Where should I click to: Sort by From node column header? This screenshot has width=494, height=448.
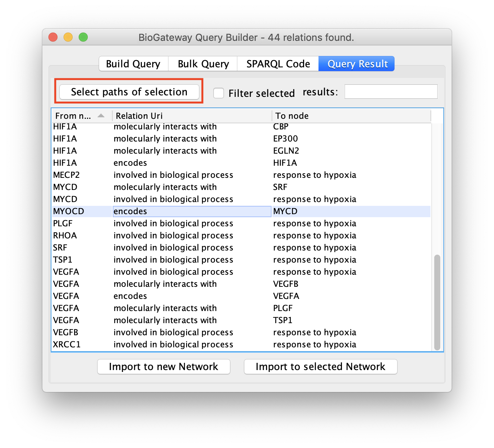[x=82, y=116]
